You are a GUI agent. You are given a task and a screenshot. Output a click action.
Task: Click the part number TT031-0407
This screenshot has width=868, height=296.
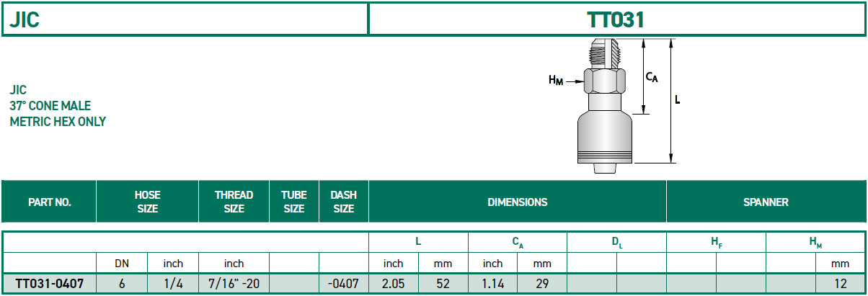(x=49, y=284)
